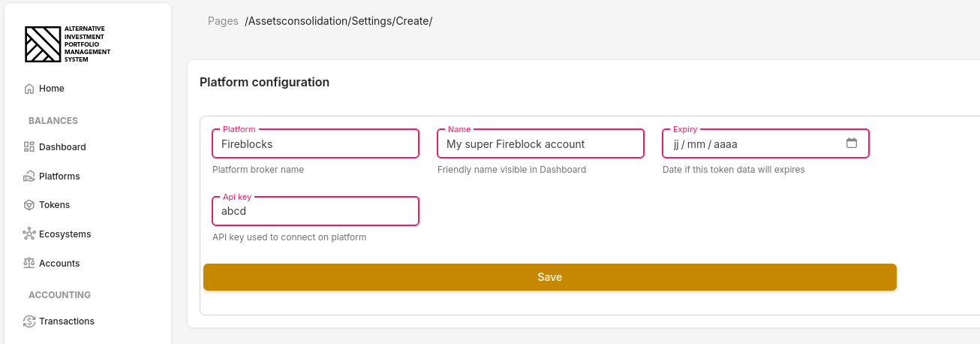Navigate to the Ecosystems page
The image size is (980, 344).
click(65, 234)
